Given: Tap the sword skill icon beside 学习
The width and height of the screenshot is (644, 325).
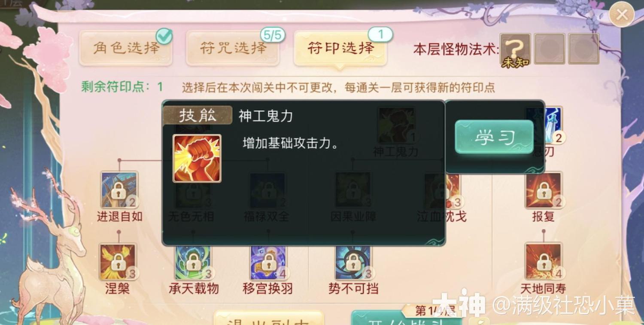Looking at the screenshot, I should (553, 125).
